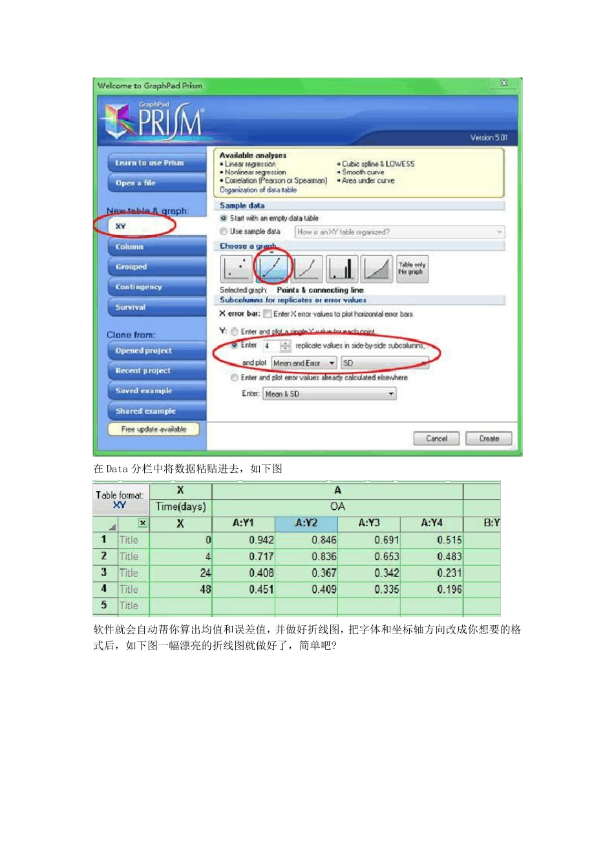
Task: Open Organization of data table link
Action: pyautogui.click(x=258, y=190)
